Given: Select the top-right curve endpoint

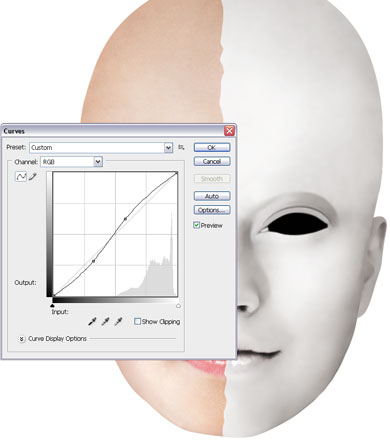Looking at the screenshot, I should 176,173.
